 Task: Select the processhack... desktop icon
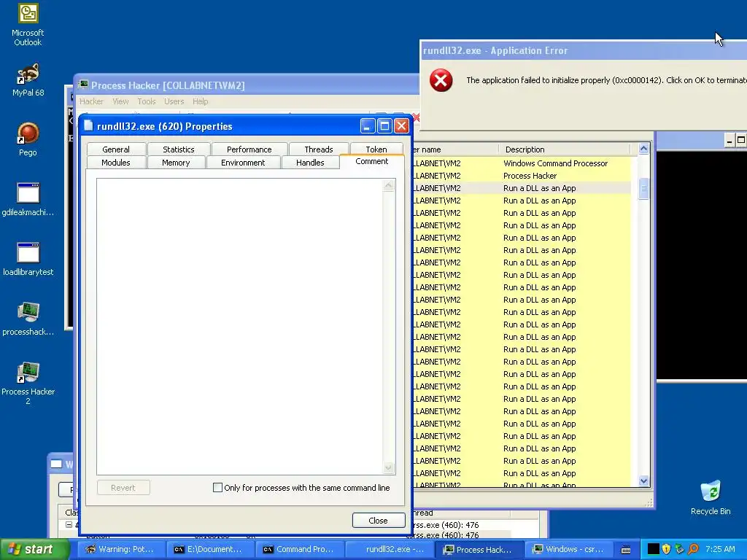point(28,319)
